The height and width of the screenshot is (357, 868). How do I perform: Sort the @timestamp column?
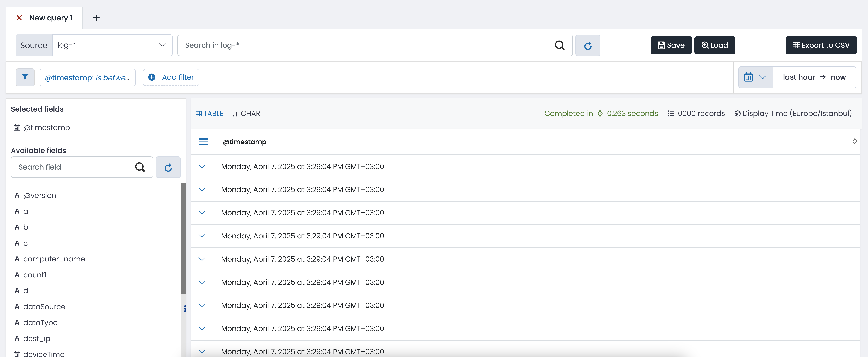(x=854, y=141)
